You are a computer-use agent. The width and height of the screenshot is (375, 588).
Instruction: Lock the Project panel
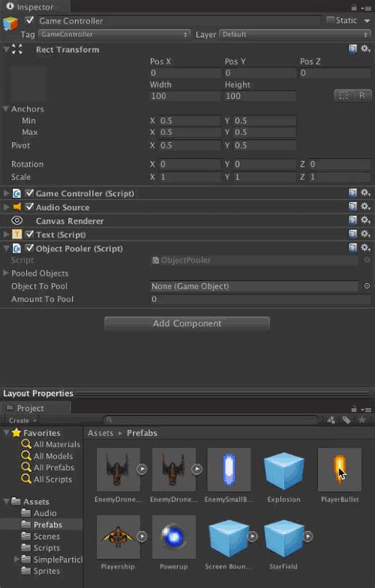[x=354, y=409]
